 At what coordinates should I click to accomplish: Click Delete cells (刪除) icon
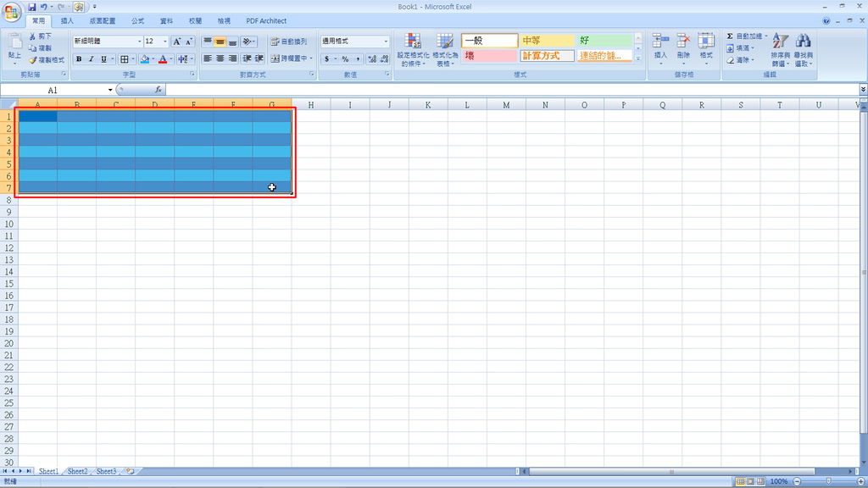[x=684, y=42]
